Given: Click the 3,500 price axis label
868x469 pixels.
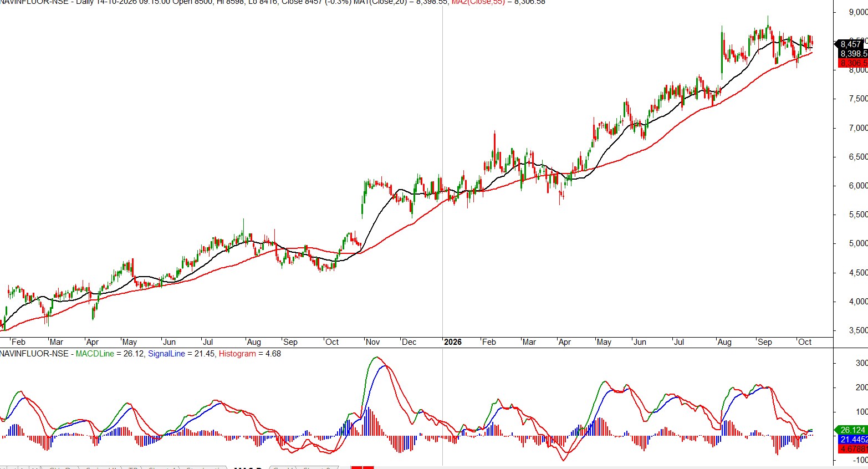Looking at the screenshot, I should [x=858, y=330].
